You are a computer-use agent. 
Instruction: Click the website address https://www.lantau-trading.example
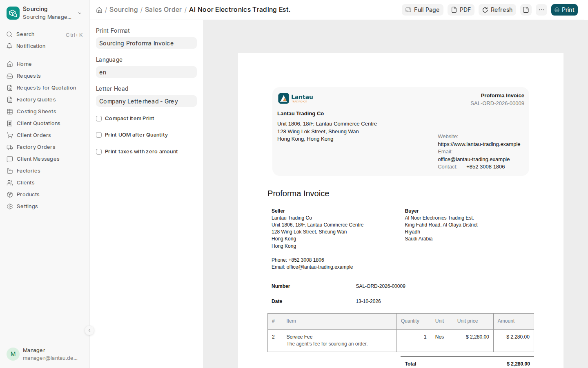click(x=479, y=144)
